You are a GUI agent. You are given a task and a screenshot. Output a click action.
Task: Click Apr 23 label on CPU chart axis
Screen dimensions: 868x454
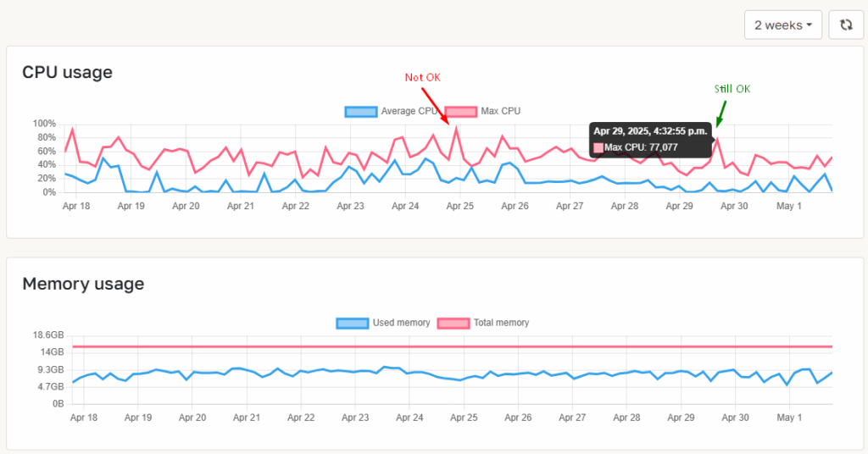point(350,206)
